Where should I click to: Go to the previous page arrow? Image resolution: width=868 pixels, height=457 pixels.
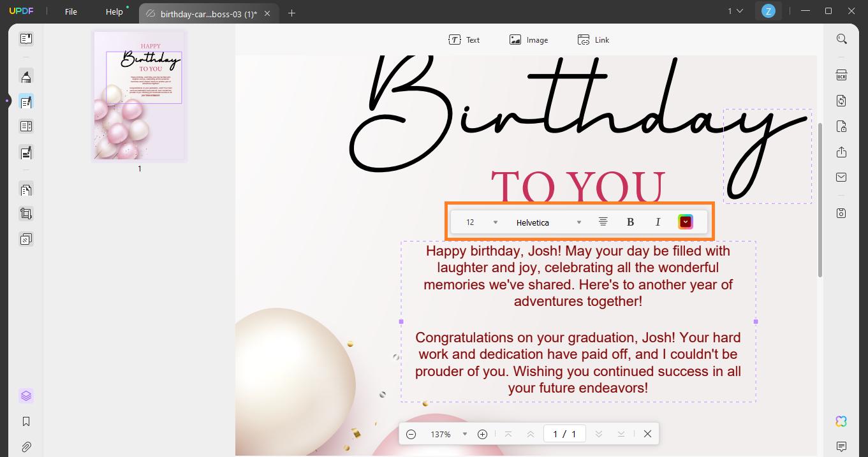[530, 434]
